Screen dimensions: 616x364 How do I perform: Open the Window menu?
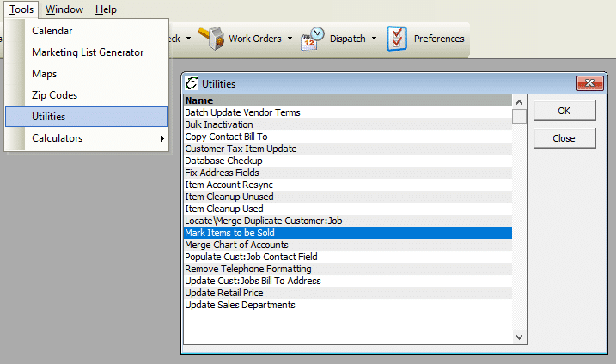pos(64,9)
